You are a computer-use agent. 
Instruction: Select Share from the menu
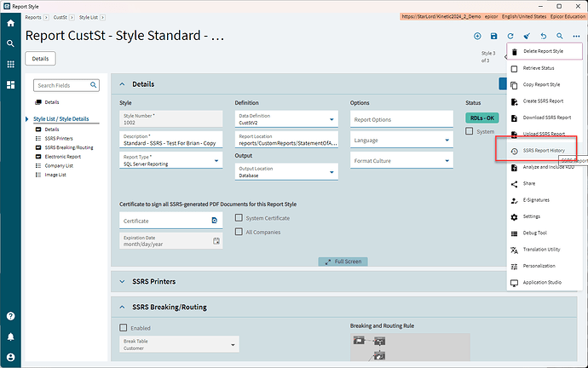pos(545,184)
